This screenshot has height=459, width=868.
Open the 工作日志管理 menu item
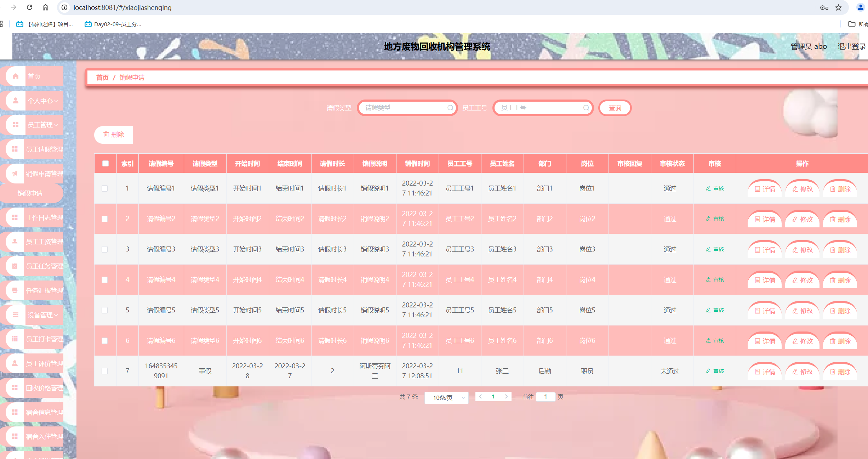click(44, 217)
